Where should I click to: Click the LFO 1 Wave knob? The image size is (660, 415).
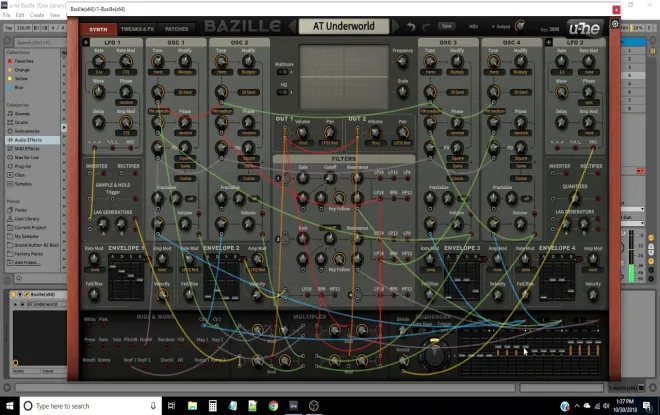(x=99, y=91)
